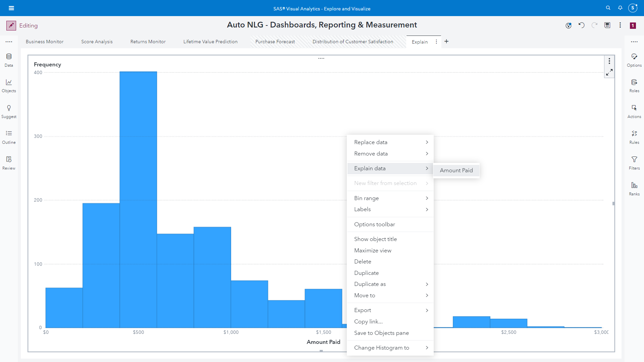Screen dimensions: 644x362
Task: Select Amount Paid in Explain data submenu
Action: (x=456, y=170)
